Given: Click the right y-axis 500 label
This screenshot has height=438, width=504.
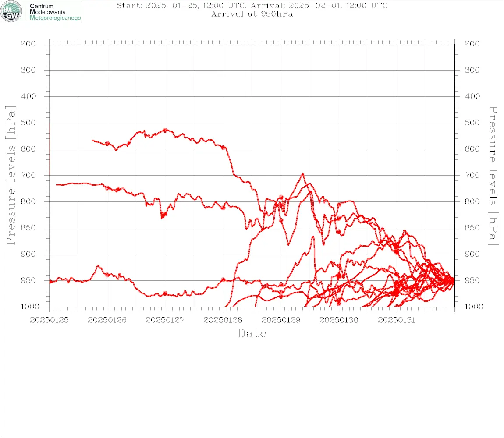Looking at the screenshot, I should point(472,123).
